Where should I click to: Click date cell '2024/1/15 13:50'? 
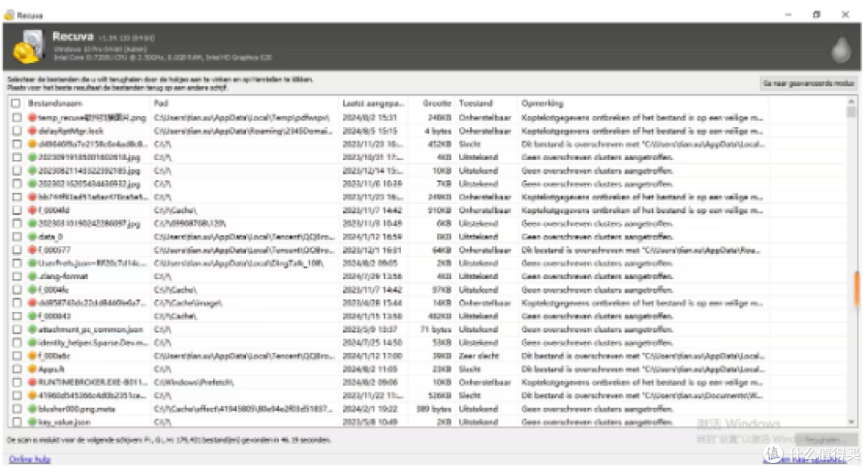pos(373,316)
